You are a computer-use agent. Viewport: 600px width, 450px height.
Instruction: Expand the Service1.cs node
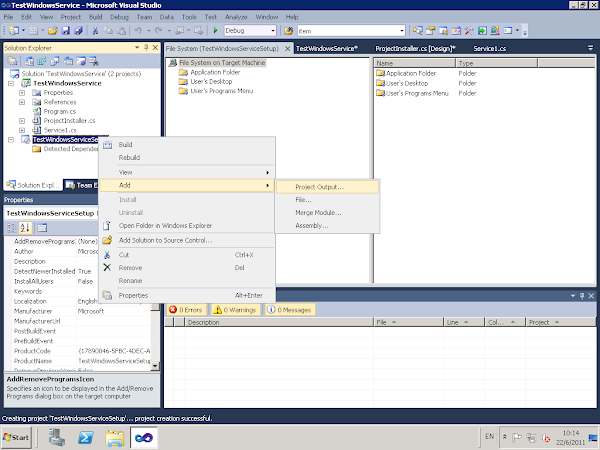(x=22, y=130)
